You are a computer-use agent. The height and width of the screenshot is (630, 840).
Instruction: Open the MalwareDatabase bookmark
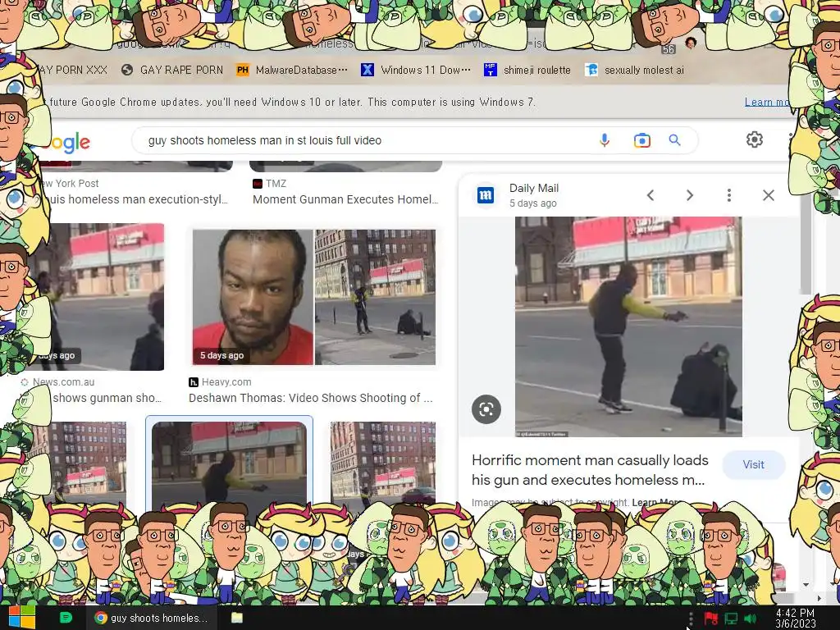tap(292, 70)
